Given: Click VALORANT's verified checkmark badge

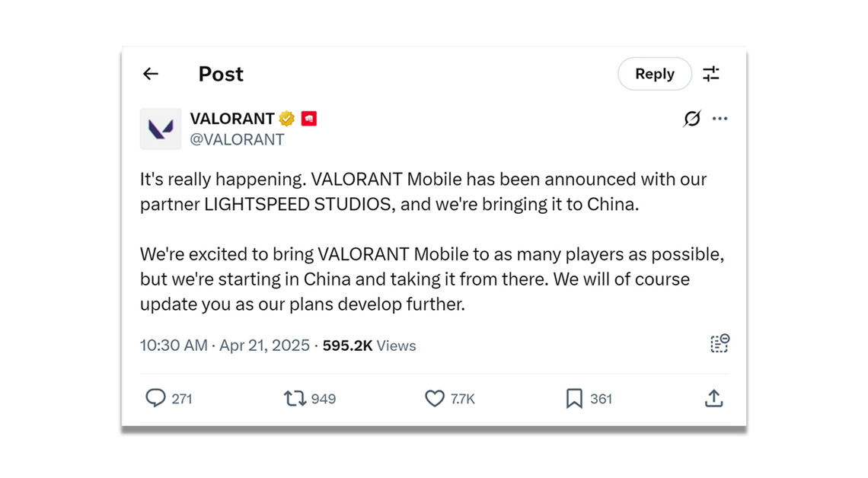Looking at the screenshot, I should (x=286, y=118).
